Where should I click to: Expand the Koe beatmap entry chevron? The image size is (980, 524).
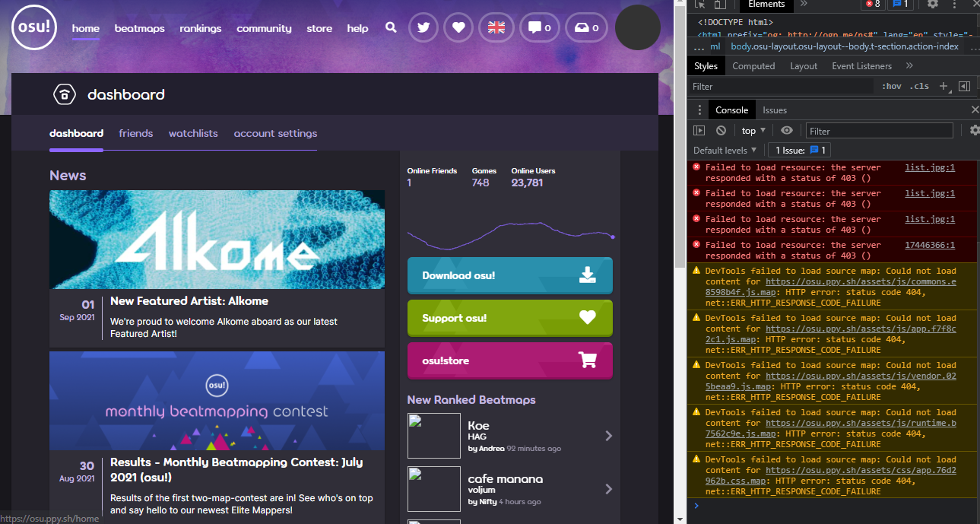(x=608, y=436)
